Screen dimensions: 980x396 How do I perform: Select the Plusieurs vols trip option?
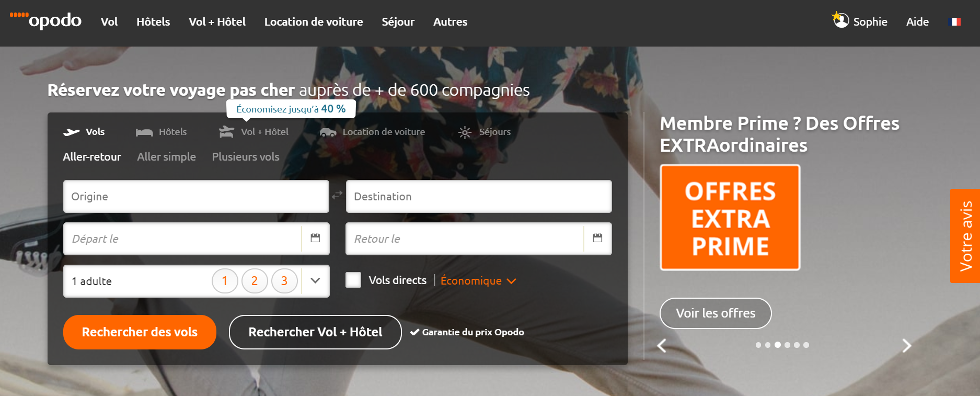[x=246, y=157]
